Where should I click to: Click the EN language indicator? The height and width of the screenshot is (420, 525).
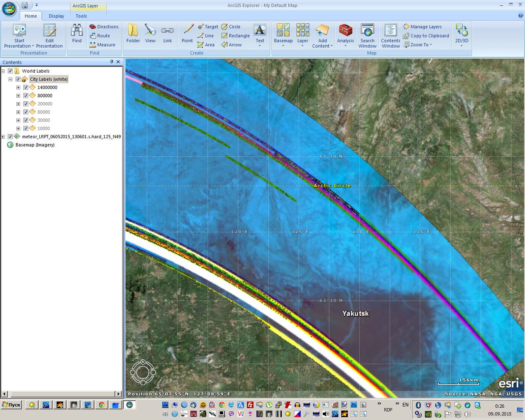[405, 405]
